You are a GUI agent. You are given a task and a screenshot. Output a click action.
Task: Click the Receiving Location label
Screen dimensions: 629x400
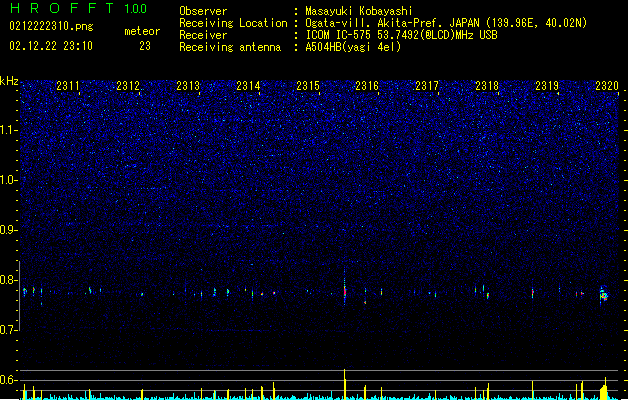(233, 23)
